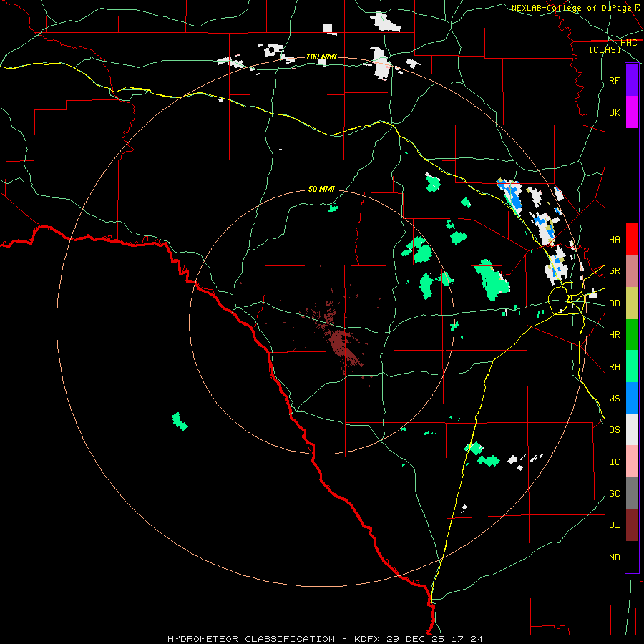Screen dimensions: 644x644
Task: Click the DS legend label
Action: [x=615, y=430]
